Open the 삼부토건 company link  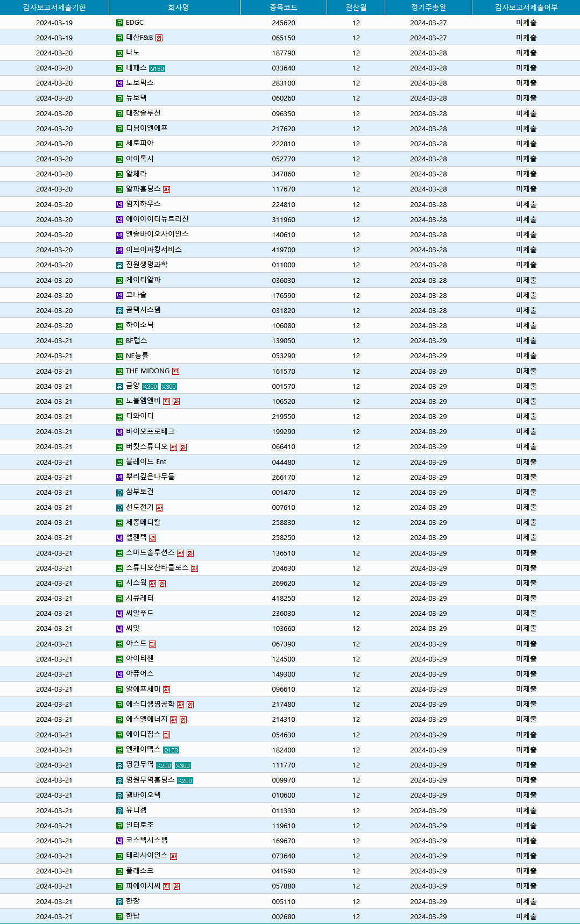(x=140, y=492)
